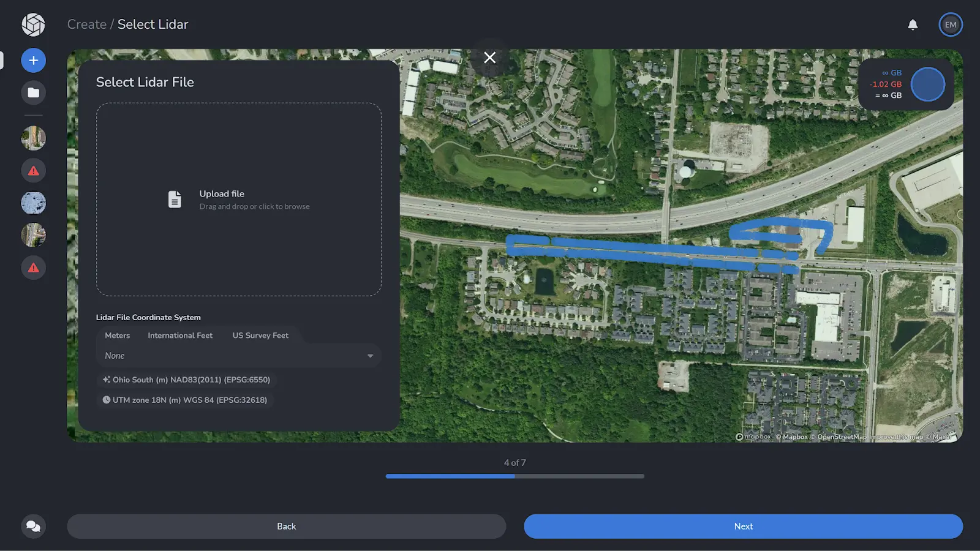Click the lower red warning icon in sidebar
980x551 pixels.
coord(33,268)
